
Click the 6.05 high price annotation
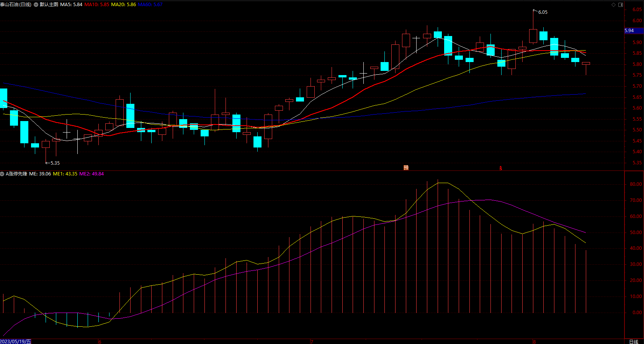[x=543, y=12]
